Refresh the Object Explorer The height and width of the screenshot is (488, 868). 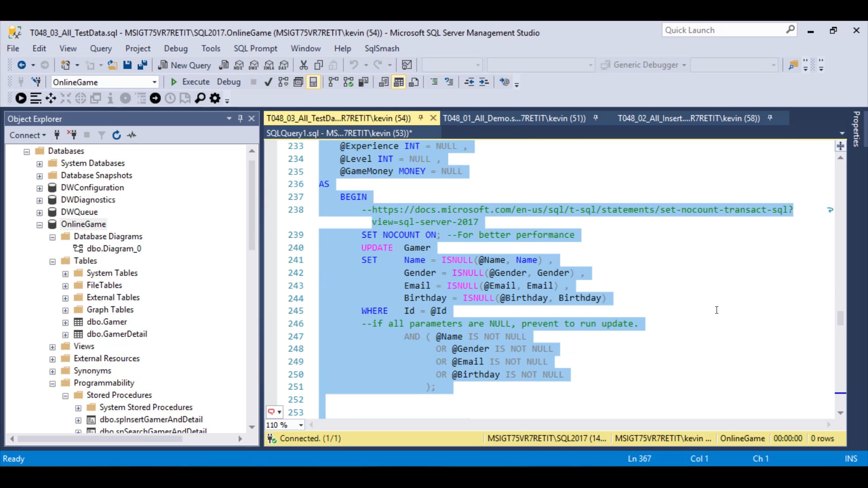[117, 135]
